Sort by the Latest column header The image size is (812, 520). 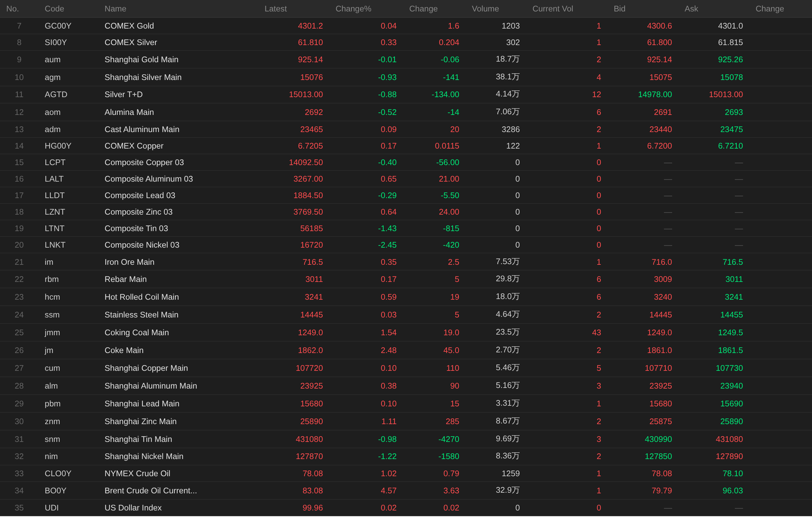[x=275, y=9]
